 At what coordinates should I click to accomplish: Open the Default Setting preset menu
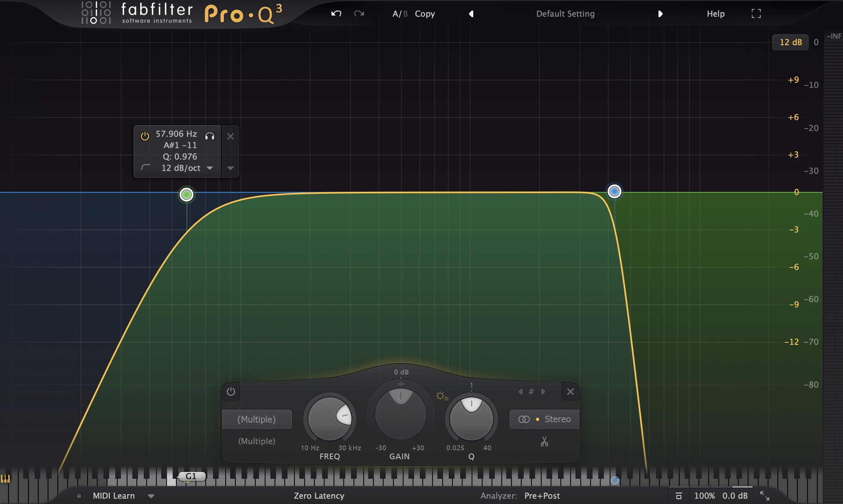coord(565,14)
